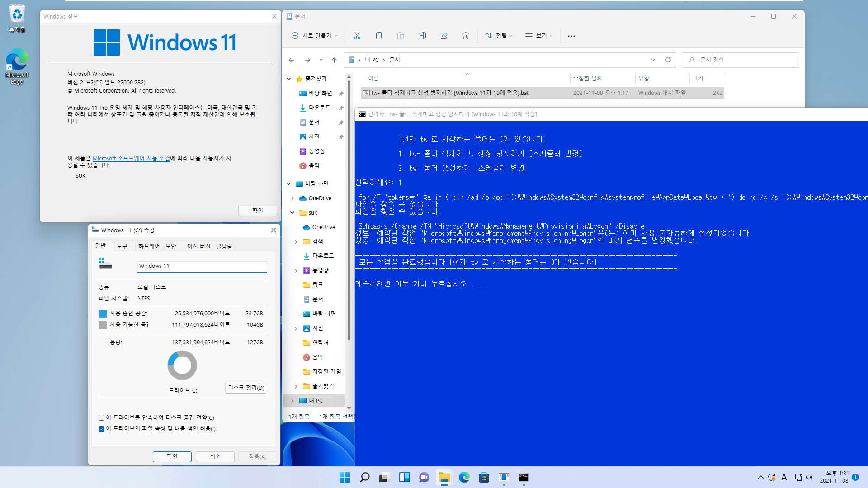
Task: Click the Cut scissors icon in Explorer toolbar
Action: 357,36
